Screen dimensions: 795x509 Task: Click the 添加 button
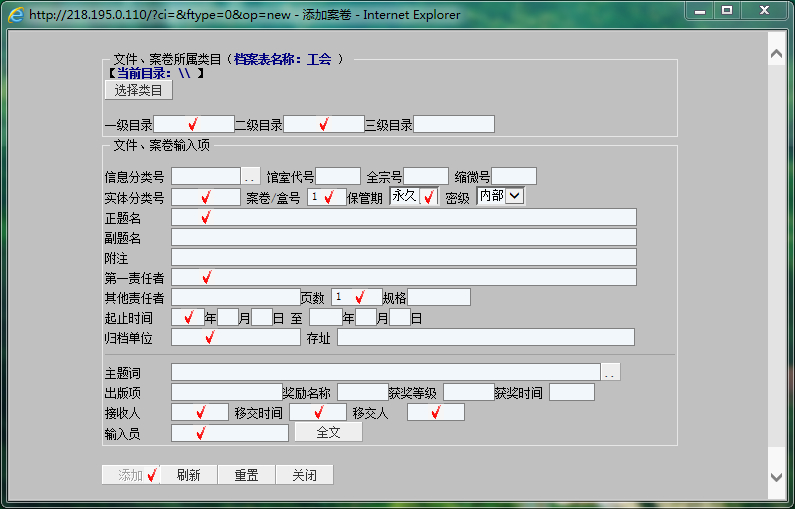tap(130, 475)
